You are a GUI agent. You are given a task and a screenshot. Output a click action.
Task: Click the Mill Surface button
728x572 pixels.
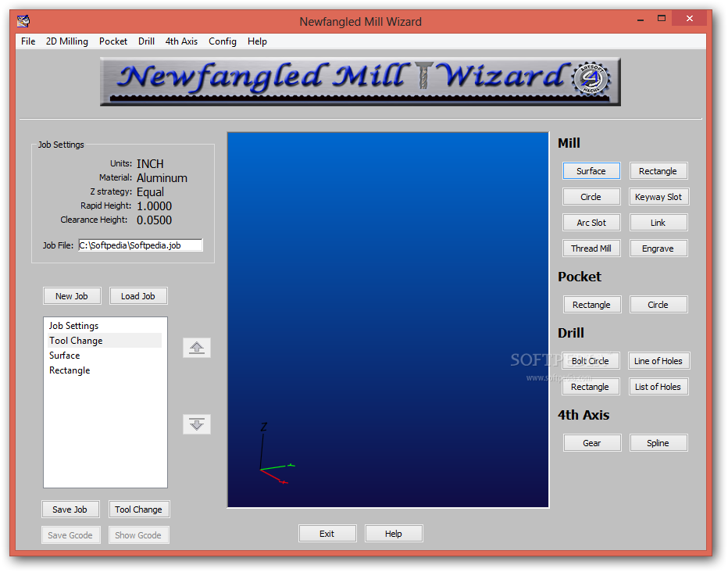tap(591, 171)
